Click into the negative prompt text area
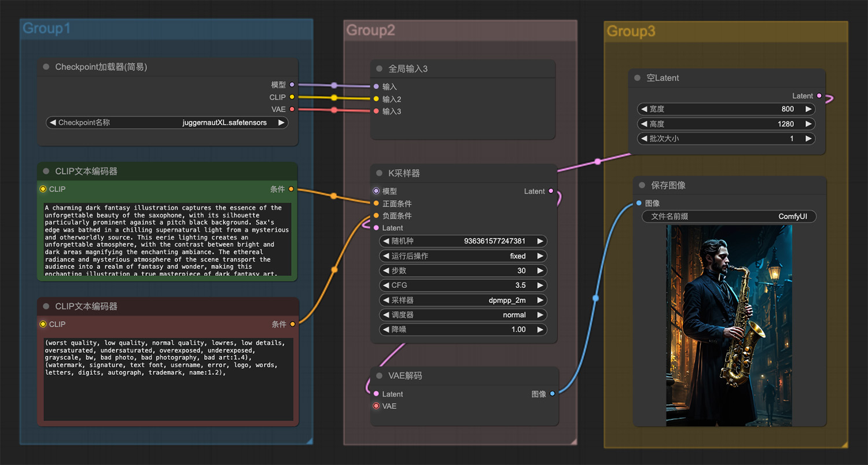868x465 pixels. coord(168,379)
